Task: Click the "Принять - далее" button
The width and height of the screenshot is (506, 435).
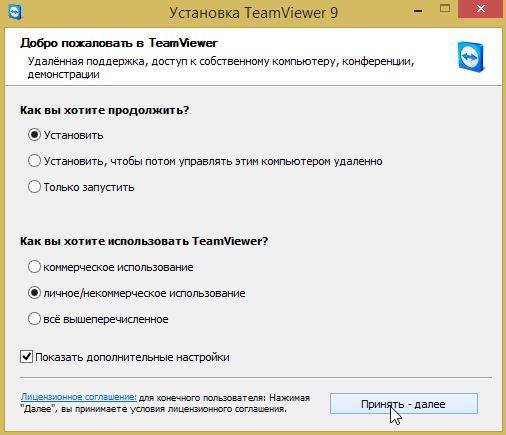Action: (x=404, y=404)
